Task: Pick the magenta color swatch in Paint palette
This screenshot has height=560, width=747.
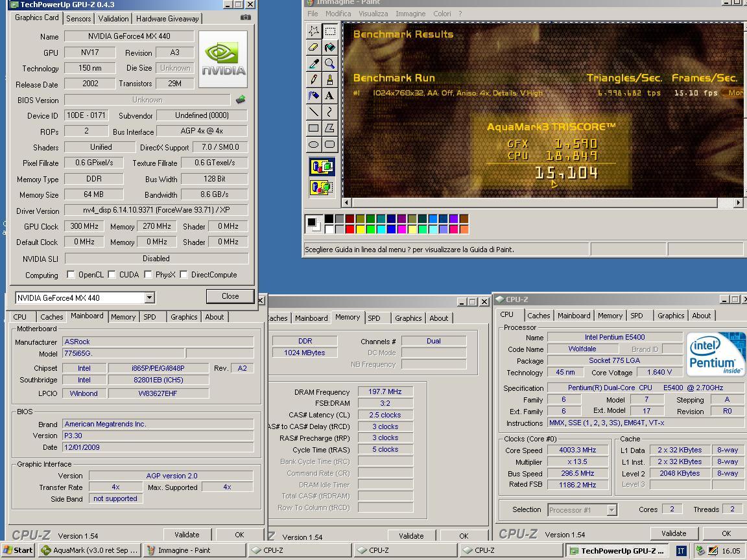Action: [401, 229]
